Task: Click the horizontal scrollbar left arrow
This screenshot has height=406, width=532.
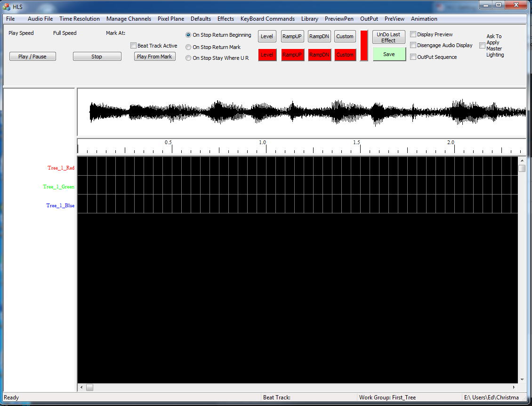Action: [81, 388]
